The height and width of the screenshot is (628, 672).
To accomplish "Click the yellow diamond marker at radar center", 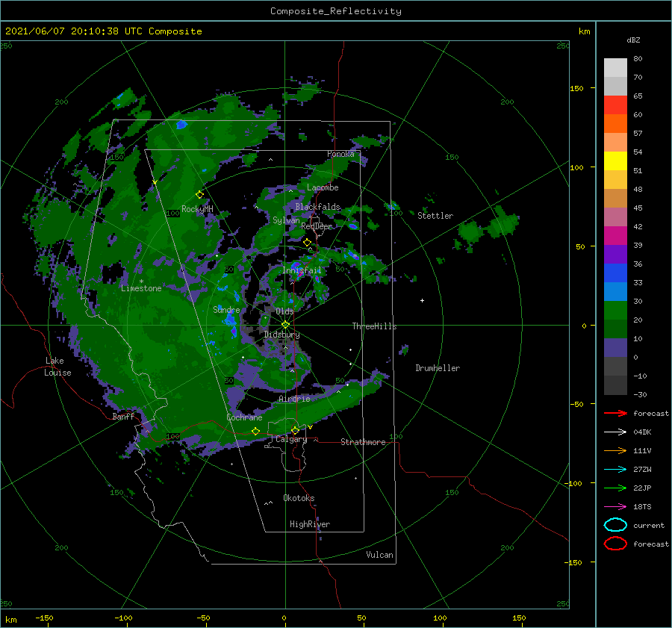I will pos(285,325).
